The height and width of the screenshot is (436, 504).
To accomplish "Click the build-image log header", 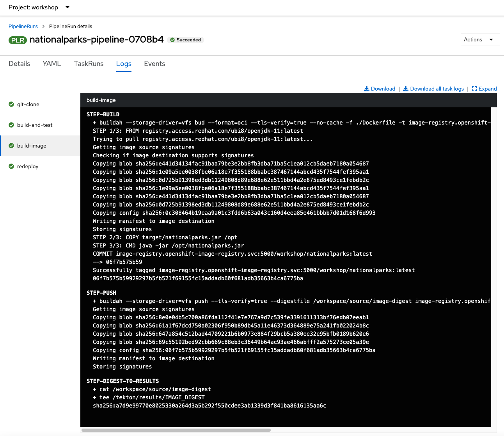I will (289, 100).
